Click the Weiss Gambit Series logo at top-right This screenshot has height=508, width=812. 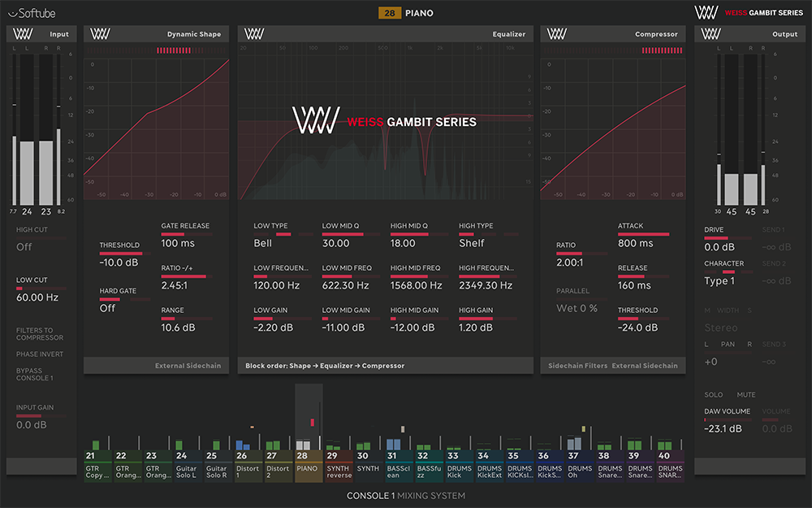tap(748, 12)
